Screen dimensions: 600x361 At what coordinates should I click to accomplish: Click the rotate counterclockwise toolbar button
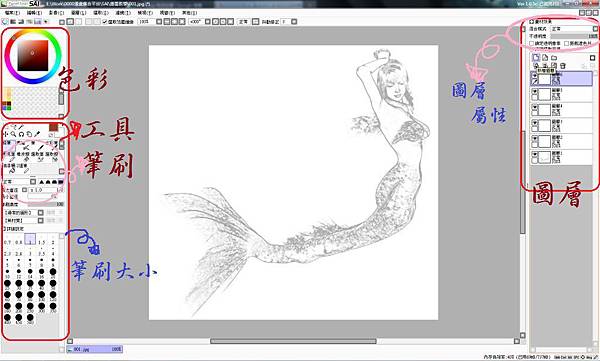pyautogui.click(x=215, y=22)
